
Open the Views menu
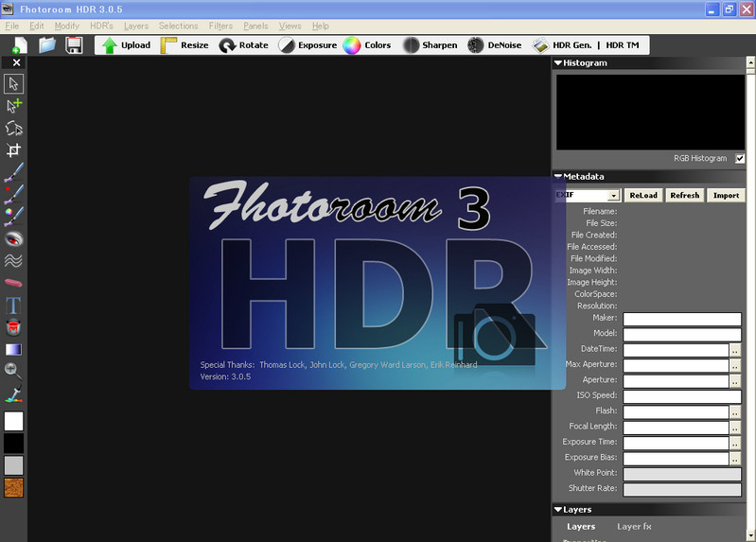290,26
